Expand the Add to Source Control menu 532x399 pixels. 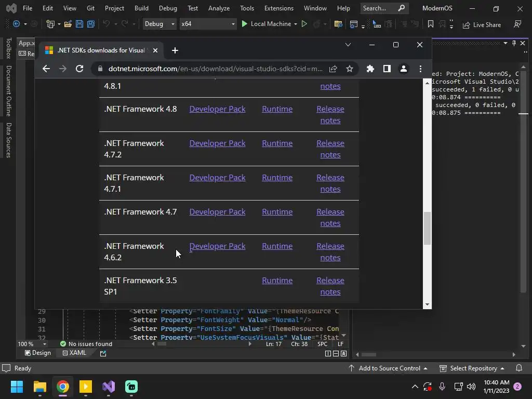click(388, 368)
